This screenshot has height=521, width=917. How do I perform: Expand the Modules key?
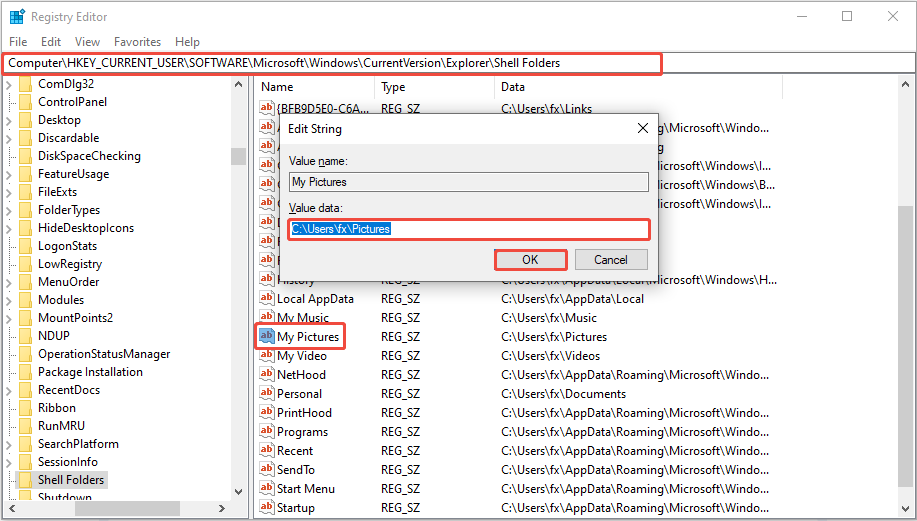(x=9, y=301)
